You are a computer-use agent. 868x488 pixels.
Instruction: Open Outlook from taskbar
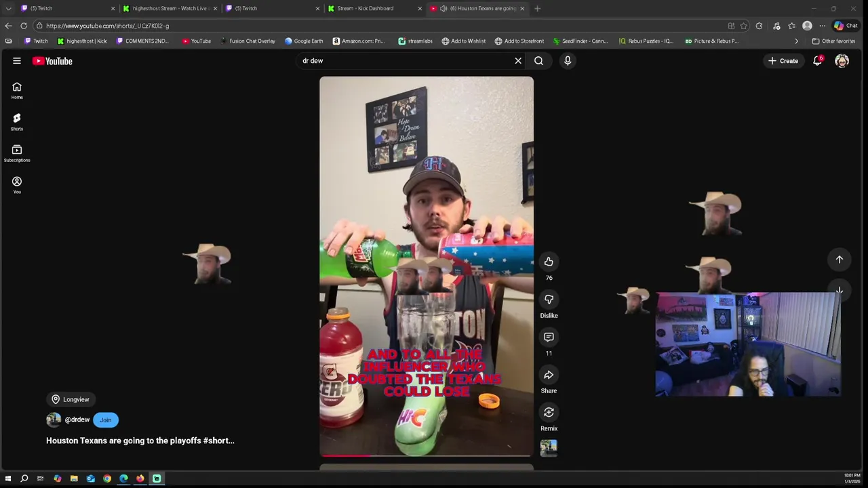[x=90, y=479]
